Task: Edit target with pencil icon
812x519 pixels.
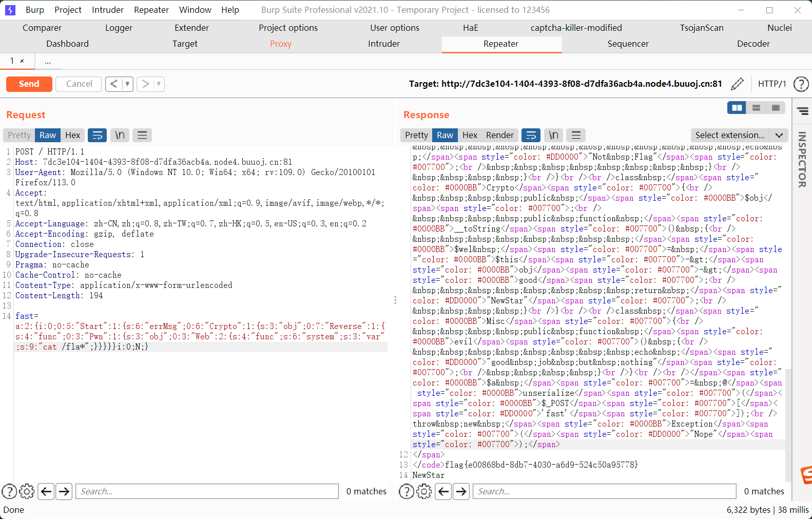Action: click(737, 84)
